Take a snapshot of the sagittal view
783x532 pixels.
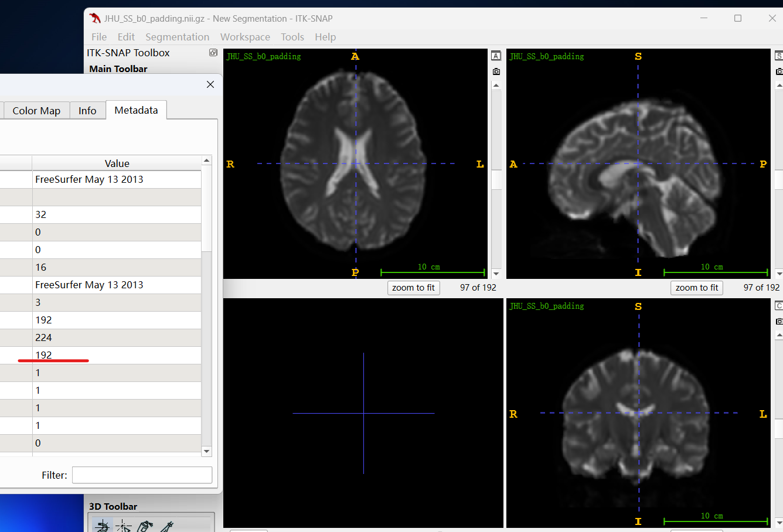[x=779, y=71]
